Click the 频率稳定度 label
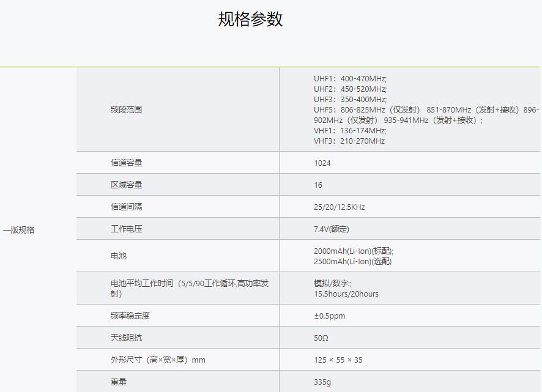This screenshot has height=392, width=542. (x=130, y=316)
